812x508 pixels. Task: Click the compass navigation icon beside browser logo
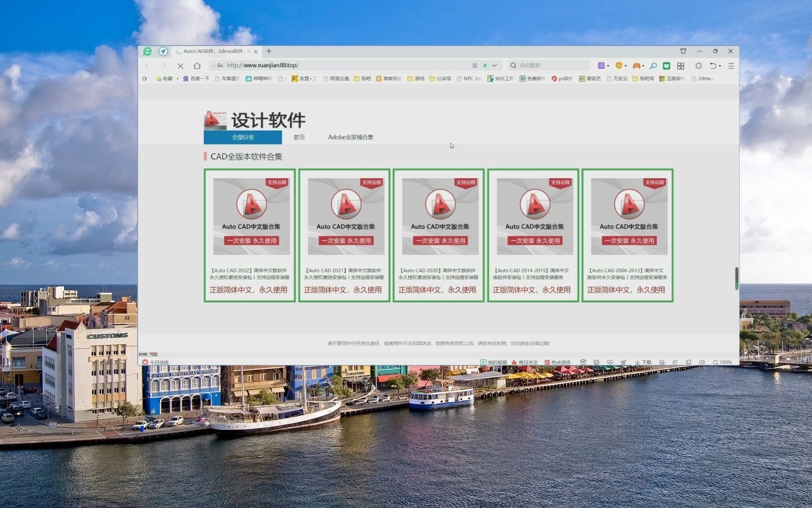click(x=163, y=51)
